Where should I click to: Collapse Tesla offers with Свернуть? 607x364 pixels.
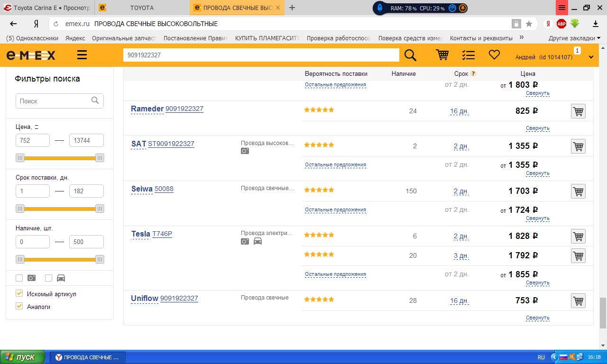(537, 283)
